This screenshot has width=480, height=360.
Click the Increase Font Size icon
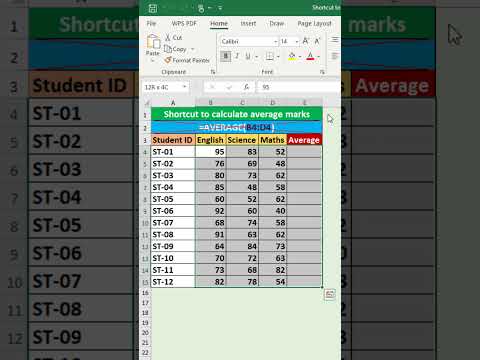tap(305, 41)
